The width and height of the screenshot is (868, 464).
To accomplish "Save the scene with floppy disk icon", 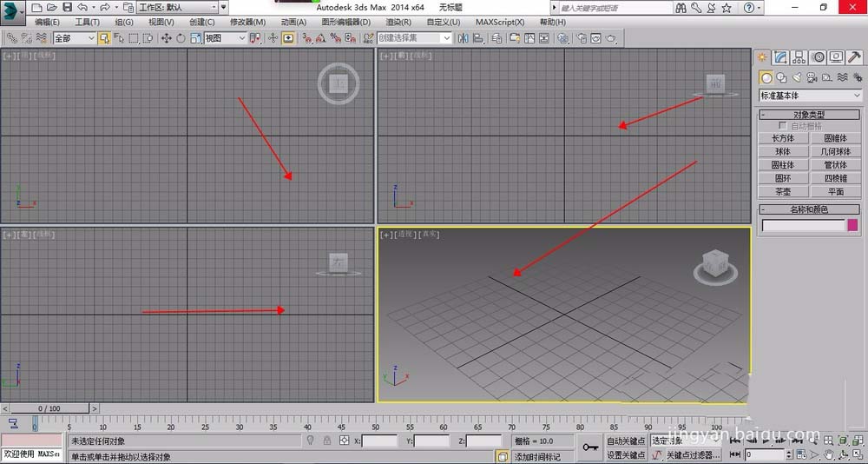I will (67, 8).
